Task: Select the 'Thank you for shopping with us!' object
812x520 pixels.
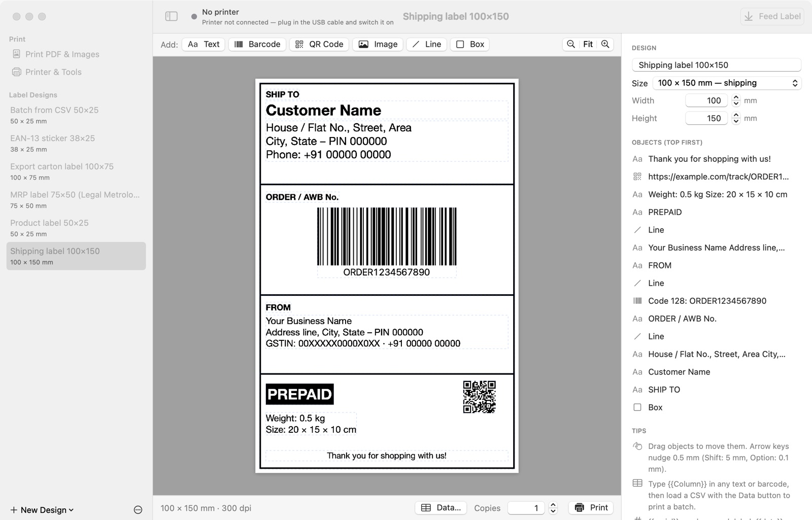Action: (716, 159)
